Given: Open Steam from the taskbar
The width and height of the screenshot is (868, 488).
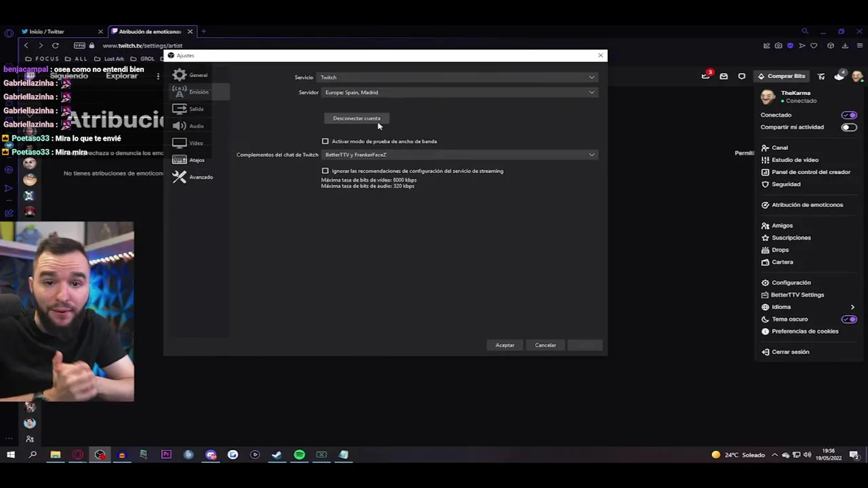Looking at the screenshot, I should [277, 455].
